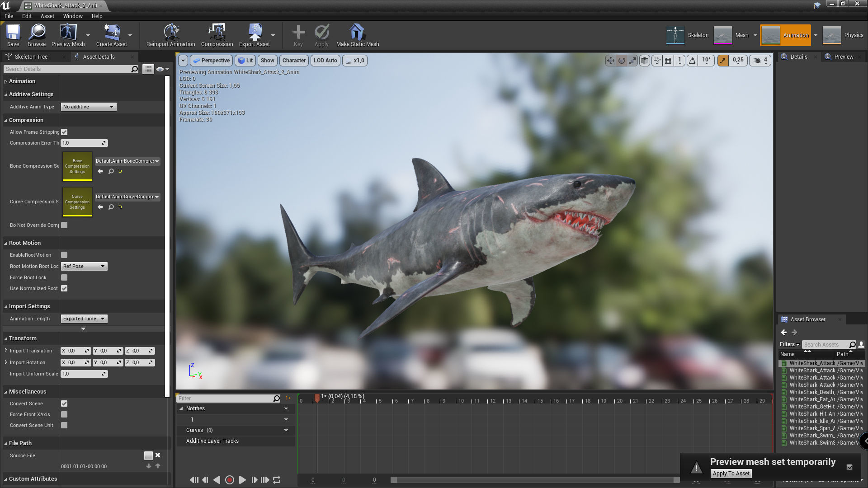Collapse the Root Motion section

(x=6, y=243)
